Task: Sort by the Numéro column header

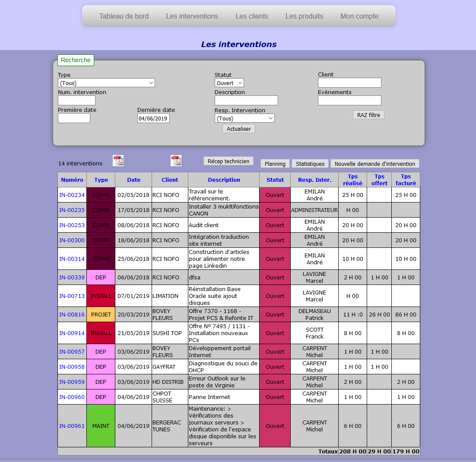Action: [72, 180]
